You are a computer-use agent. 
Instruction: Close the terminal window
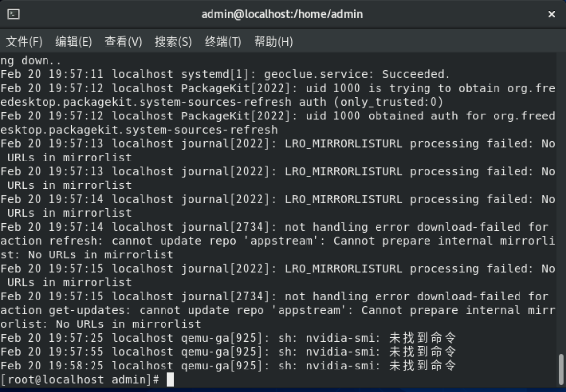tap(552, 14)
